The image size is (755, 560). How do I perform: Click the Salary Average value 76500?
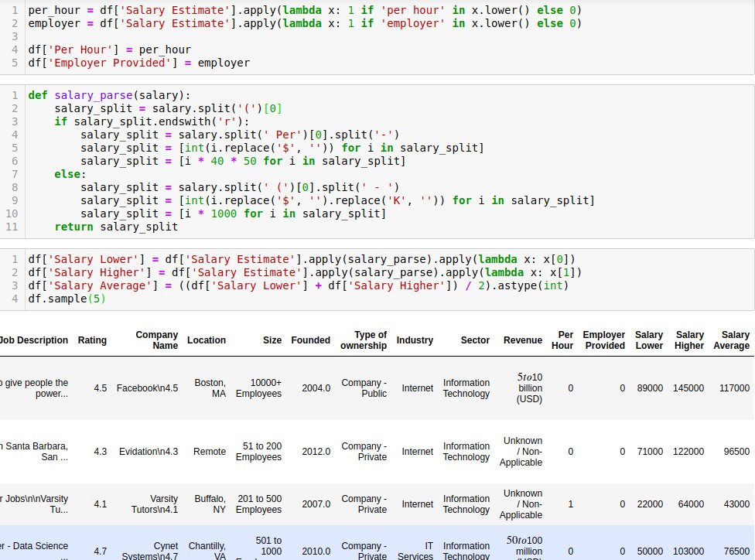click(x=736, y=551)
